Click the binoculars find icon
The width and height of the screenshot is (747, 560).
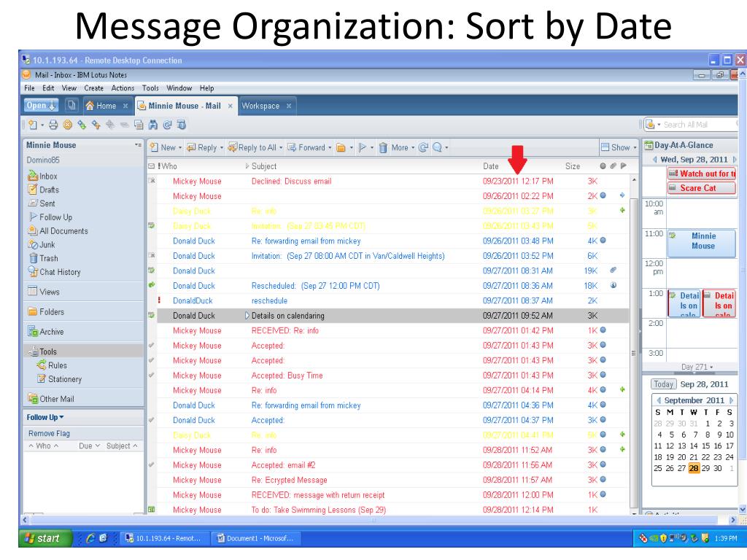pos(153,125)
